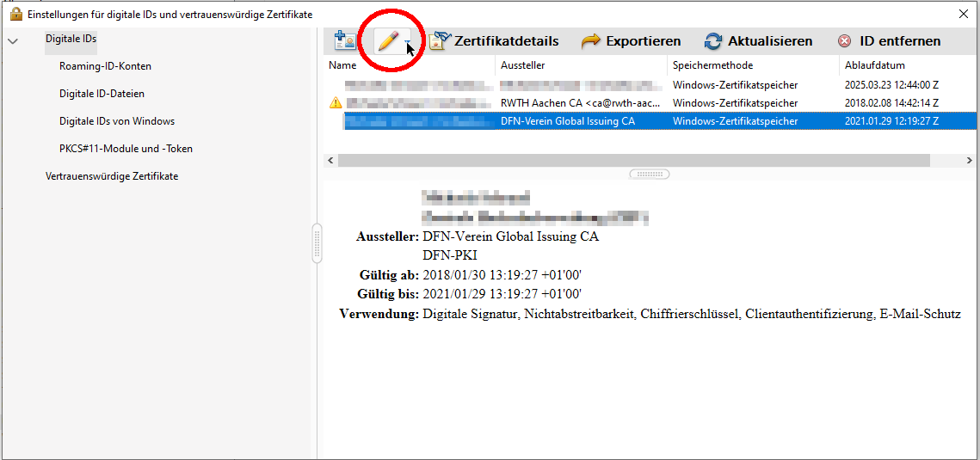Screen dimensions: 980x460
Task: Select Digitale ID-Dateien tree item
Action: pyautogui.click(x=102, y=94)
